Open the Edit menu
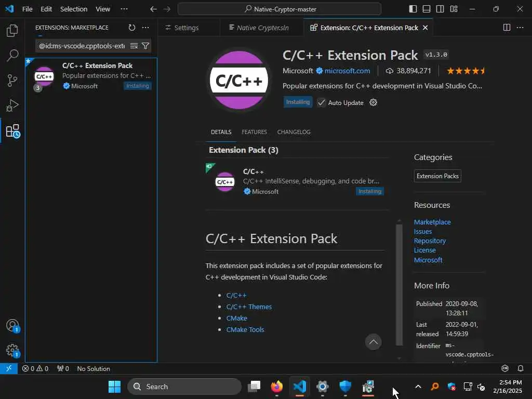Image resolution: width=532 pixels, height=399 pixels. coord(46,9)
